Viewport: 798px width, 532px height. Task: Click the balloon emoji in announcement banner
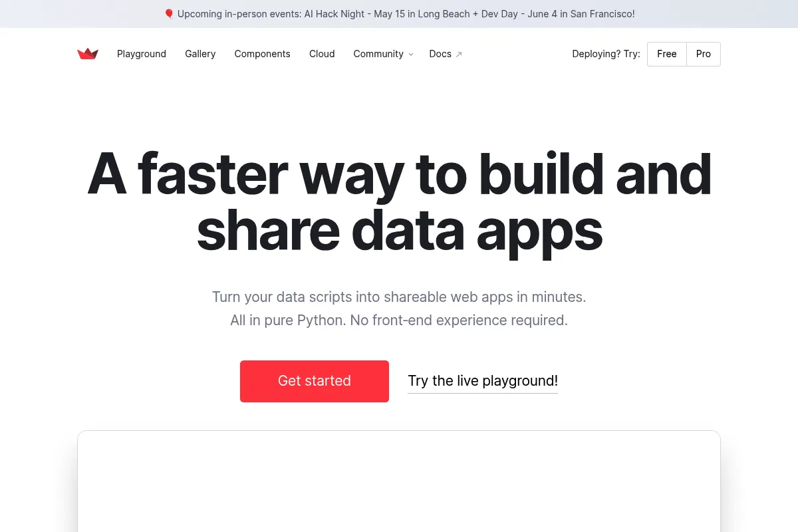click(x=169, y=13)
